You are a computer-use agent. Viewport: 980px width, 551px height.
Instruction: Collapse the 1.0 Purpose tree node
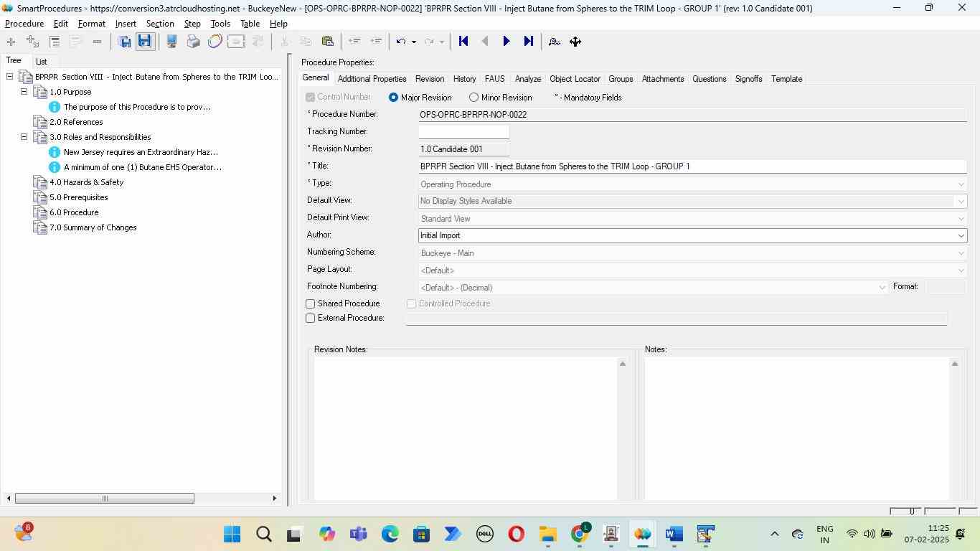(24, 92)
